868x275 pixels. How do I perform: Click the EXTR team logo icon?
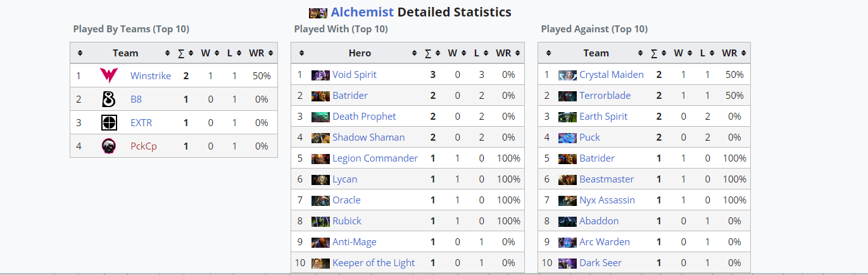(109, 122)
